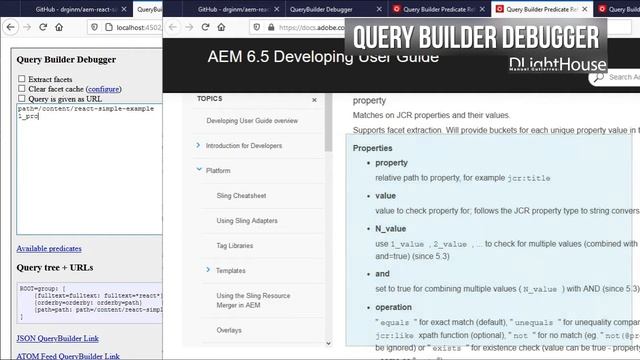Reload the localhost page in left window

(43, 27)
